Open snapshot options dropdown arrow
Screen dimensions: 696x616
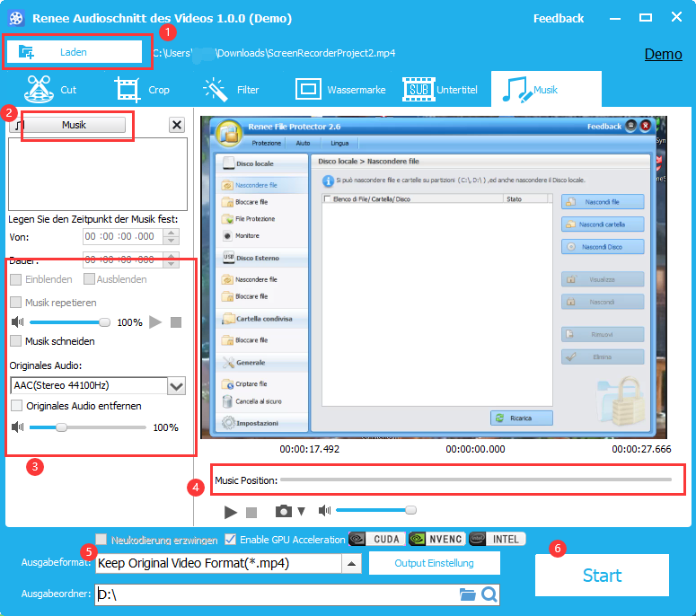tap(302, 511)
